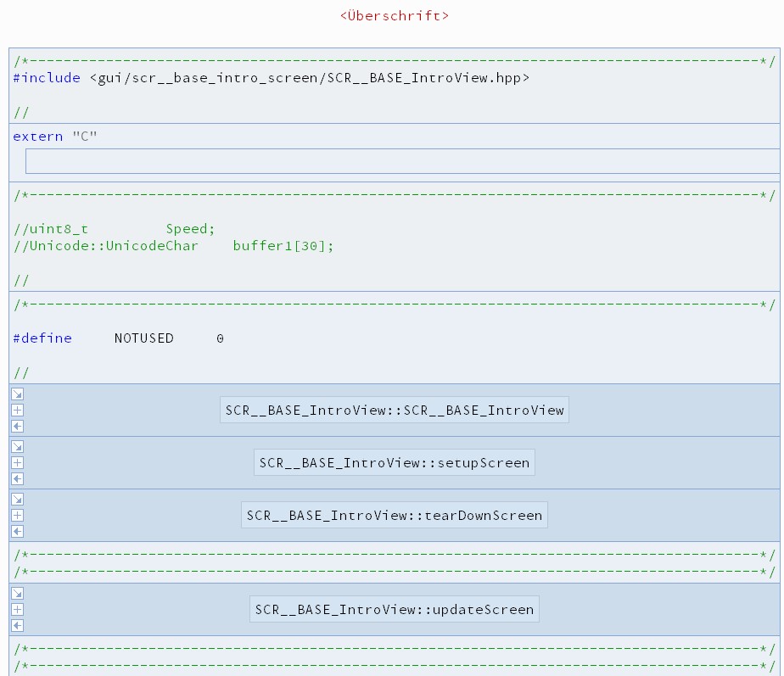The height and width of the screenshot is (676, 784).
Task: Click the left-arrow navigation icon on the setupScreen block
Action: click(18, 478)
